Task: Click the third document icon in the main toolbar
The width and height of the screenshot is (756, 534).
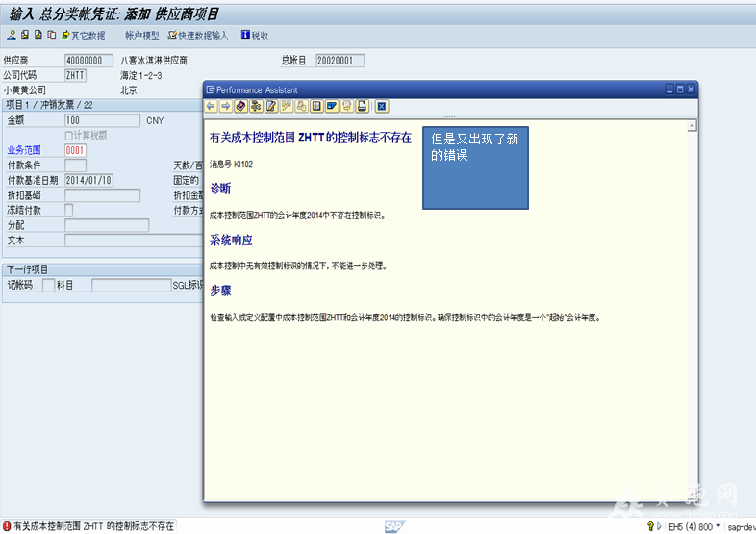Action: click(38, 36)
